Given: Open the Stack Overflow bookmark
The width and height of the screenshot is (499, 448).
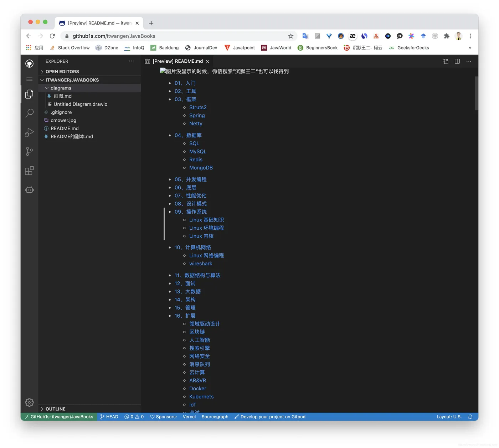Looking at the screenshot, I should (x=70, y=48).
